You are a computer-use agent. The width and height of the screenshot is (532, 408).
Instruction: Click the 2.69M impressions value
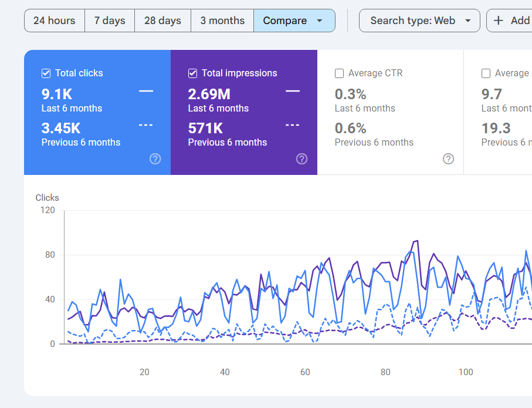click(x=209, y=94)
